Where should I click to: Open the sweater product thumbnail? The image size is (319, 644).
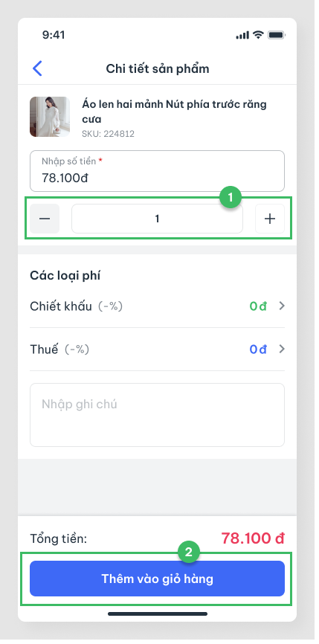coord(50,117)
